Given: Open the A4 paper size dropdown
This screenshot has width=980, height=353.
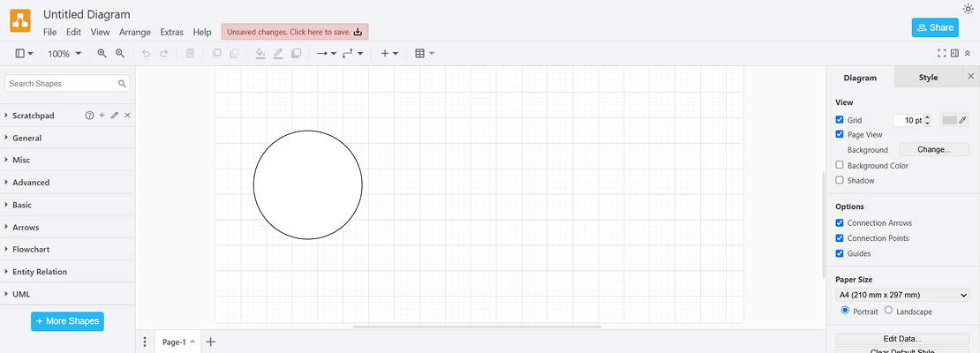Looking at the screenshot, I should click(901, 295).
